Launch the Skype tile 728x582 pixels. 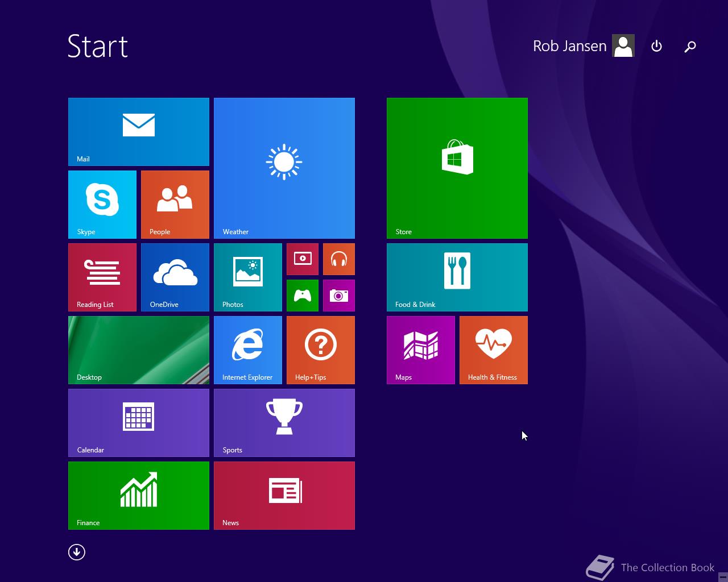point(102,205)
